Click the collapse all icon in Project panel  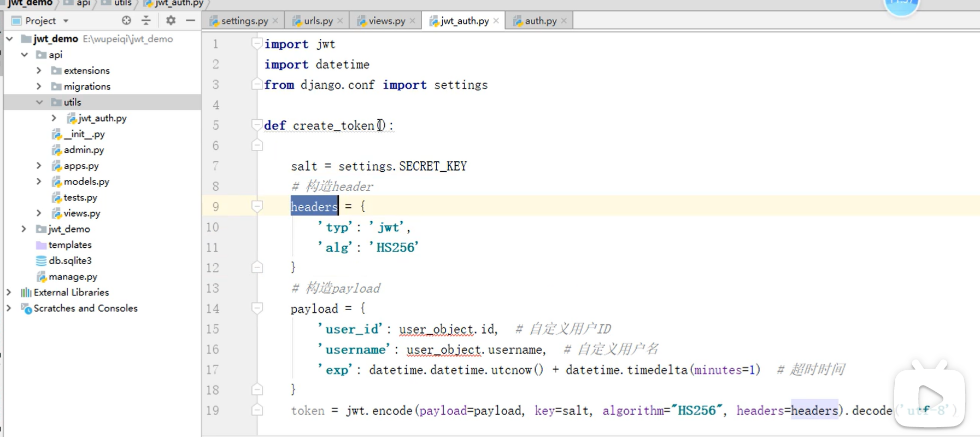(x=146, y=21)
